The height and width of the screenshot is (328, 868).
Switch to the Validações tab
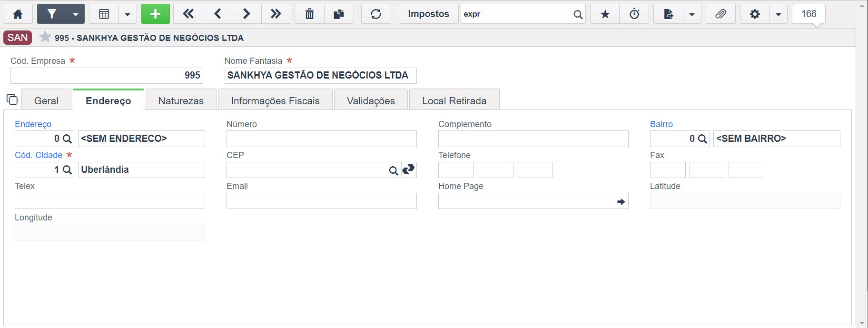coord(371,100)
